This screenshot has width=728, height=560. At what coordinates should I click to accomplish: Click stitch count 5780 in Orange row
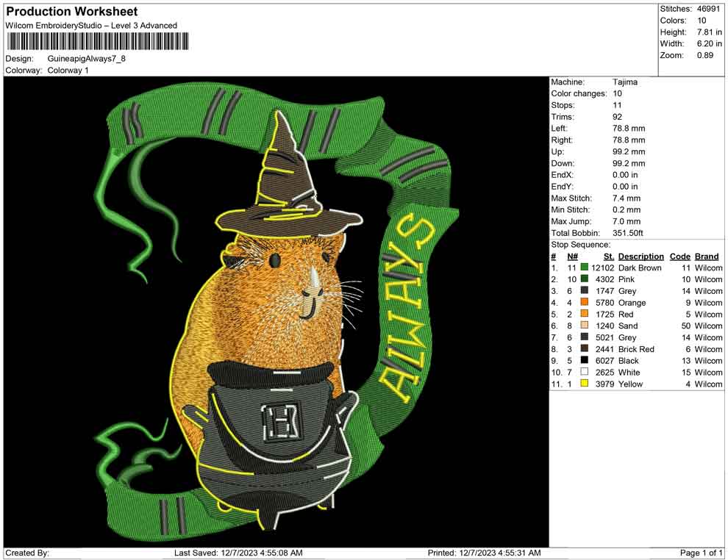(604, 303)
